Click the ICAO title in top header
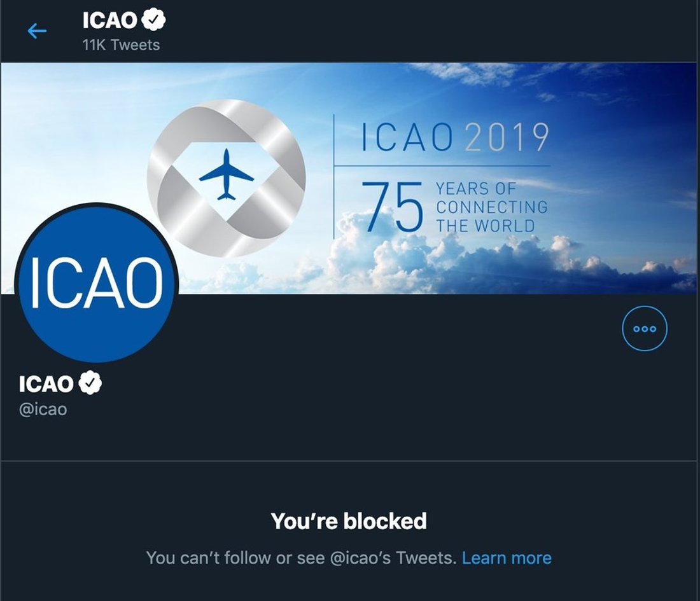The width and height of the screenshot is (700, 601). click(x=109, y=20)
